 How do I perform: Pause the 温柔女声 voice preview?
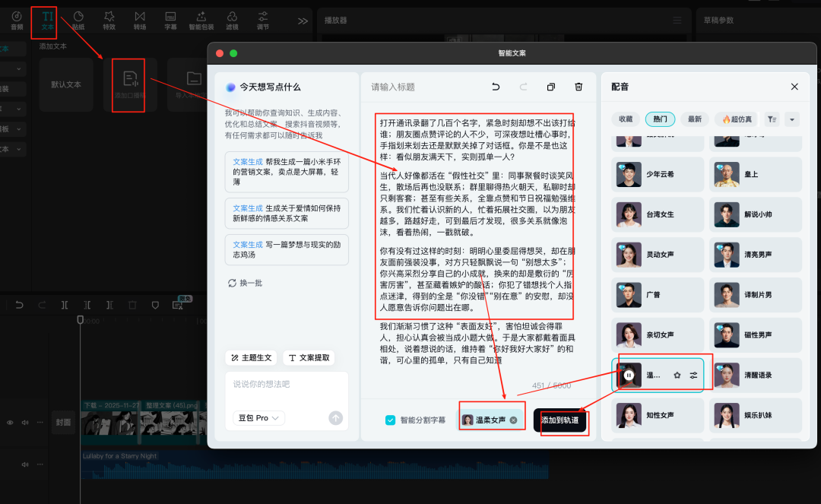coord(629,375)
